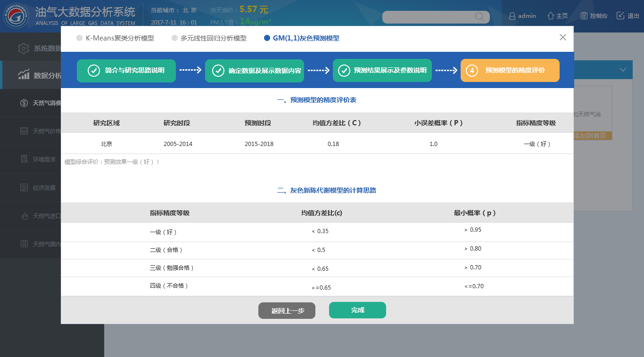Screen dimensions: 644x357
Task: Click the 1.0 小误差概率 value cell
Action: 433,144
